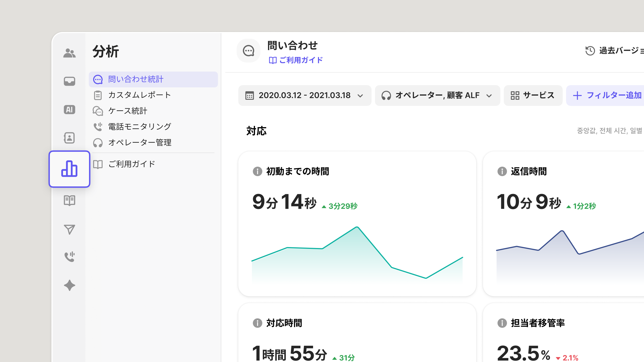Viewport: 644px width, 362px height.
Task: Click the 2.1% decrease indicator
Action: [567, 358]
